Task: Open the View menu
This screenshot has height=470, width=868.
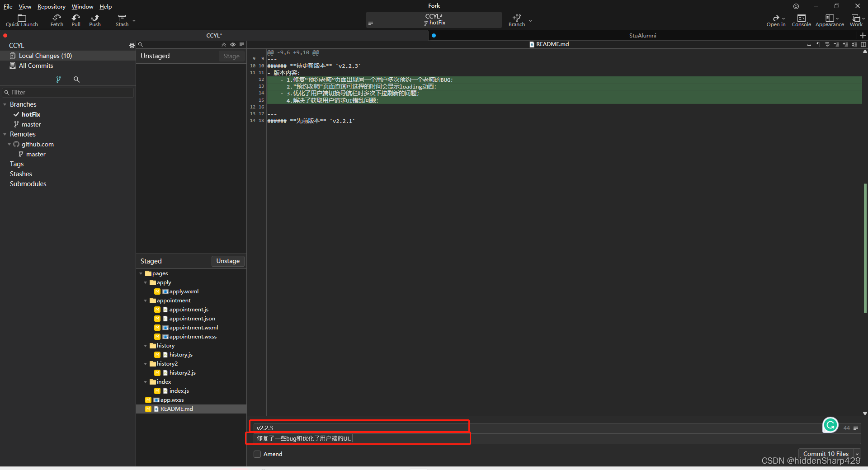Action: (25, 6)
